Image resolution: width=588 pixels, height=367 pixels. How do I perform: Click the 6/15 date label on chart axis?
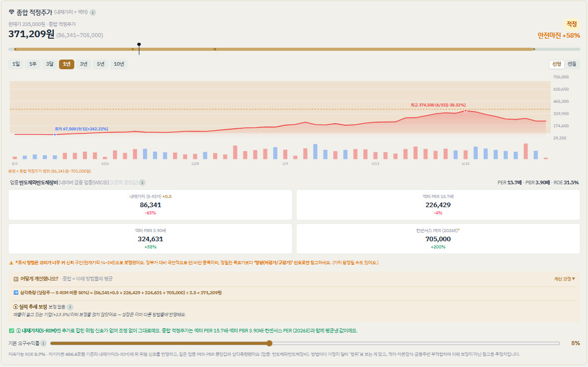[x=465, y=164]
